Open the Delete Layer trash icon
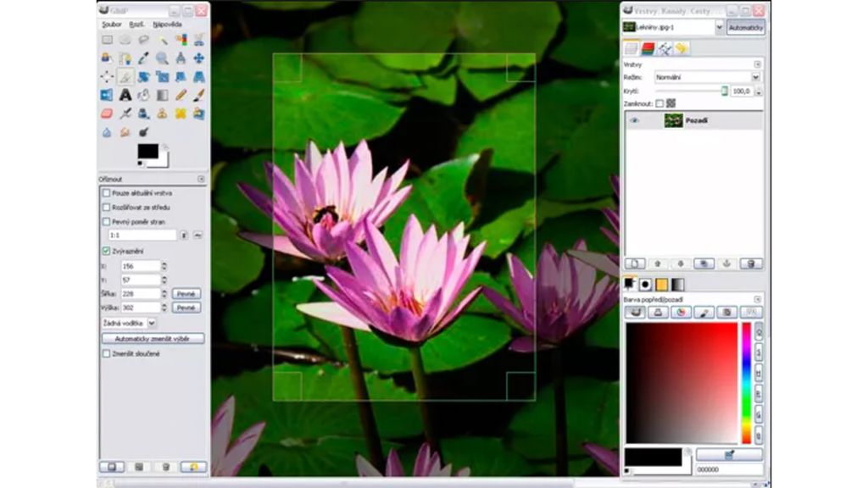The width and height of the screenshot is (868, 488). point(750,263)
